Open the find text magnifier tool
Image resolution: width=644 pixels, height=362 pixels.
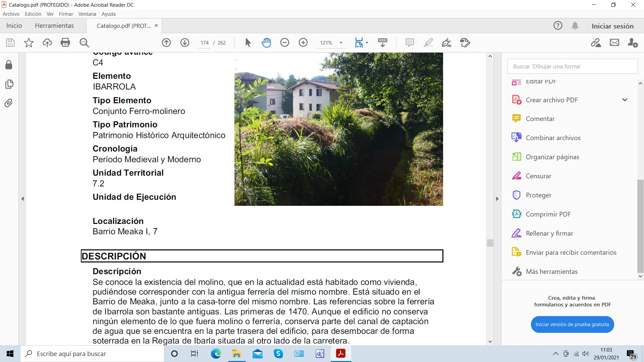coord(84,43)
